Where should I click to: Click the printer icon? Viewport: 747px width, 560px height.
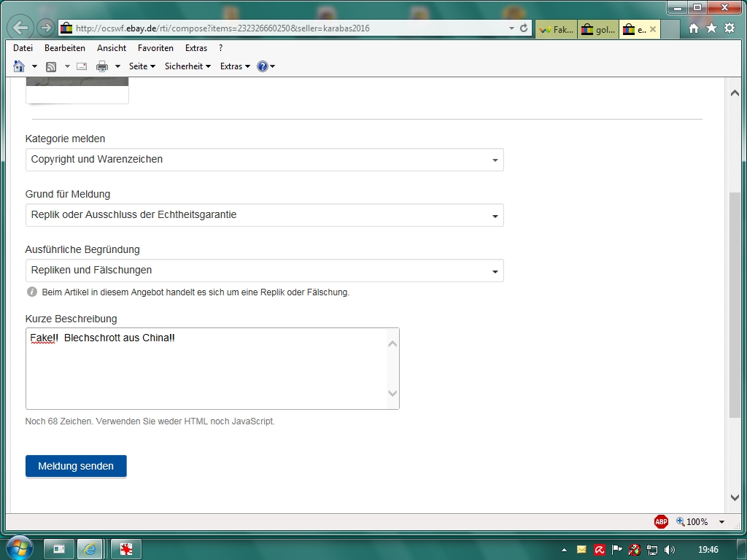(x=102, y=66)
